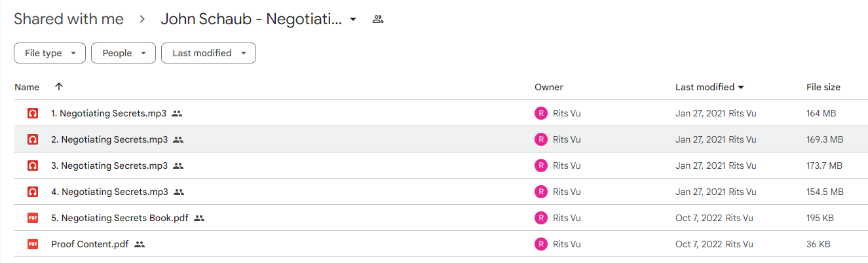
Task: Open the People filter dropdown
Action: click(123, 53)
